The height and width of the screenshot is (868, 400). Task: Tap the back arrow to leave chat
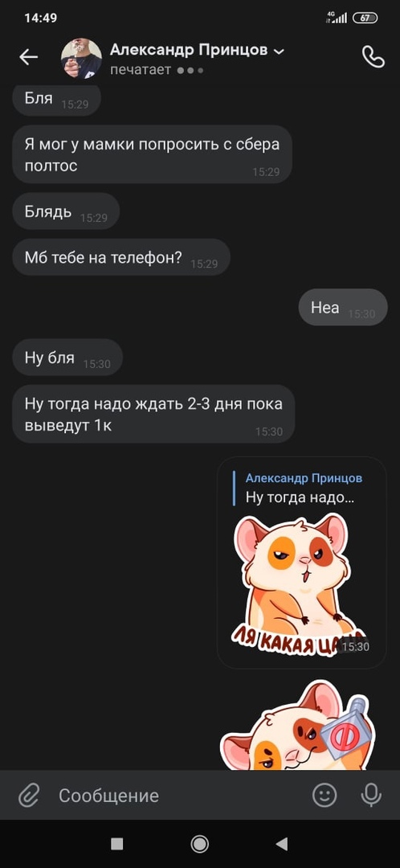[28, 56]
